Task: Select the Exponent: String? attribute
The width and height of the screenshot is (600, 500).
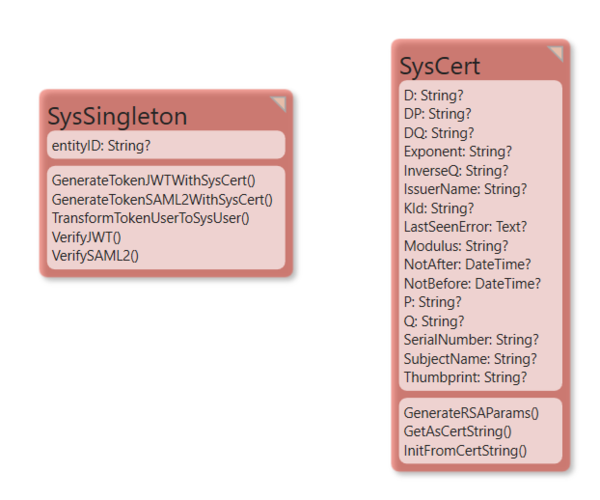Action: [458, 151]
